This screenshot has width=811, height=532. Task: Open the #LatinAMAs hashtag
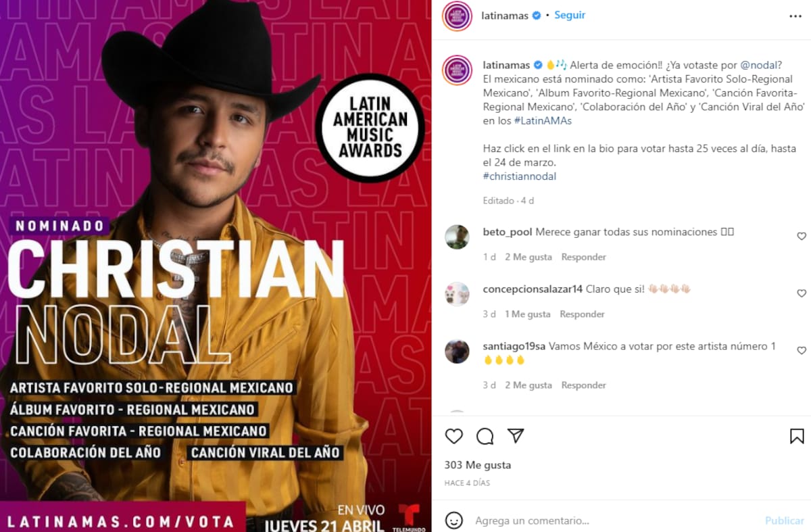point(543,120)
